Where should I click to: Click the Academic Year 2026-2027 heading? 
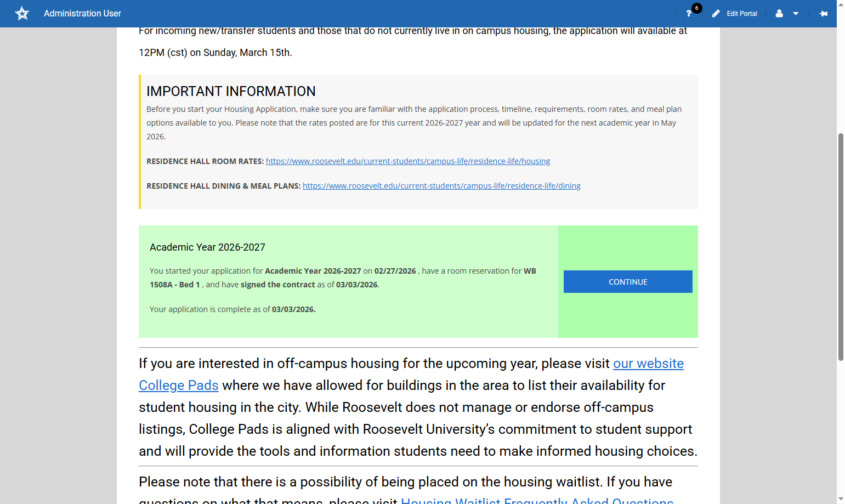(207, 247)
